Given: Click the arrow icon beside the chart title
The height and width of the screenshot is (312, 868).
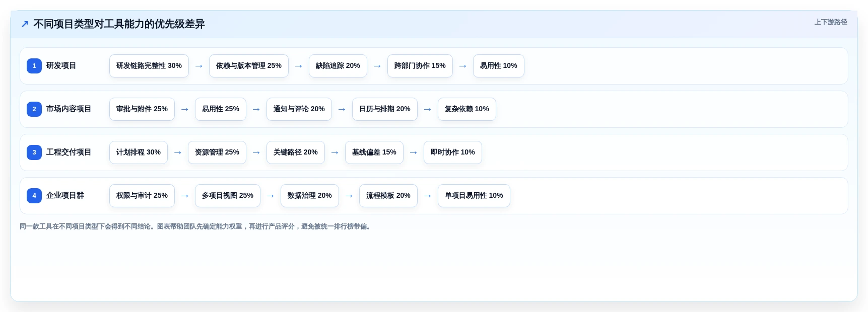Looking at the screenshot, I should tap(25, 24).
